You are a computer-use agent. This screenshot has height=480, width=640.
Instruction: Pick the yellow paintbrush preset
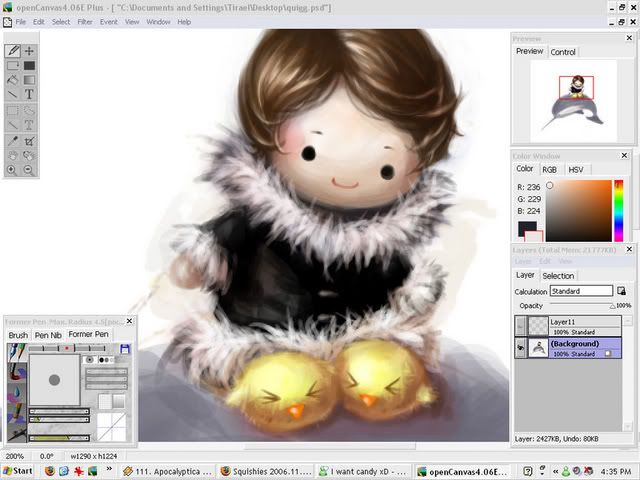16,412
